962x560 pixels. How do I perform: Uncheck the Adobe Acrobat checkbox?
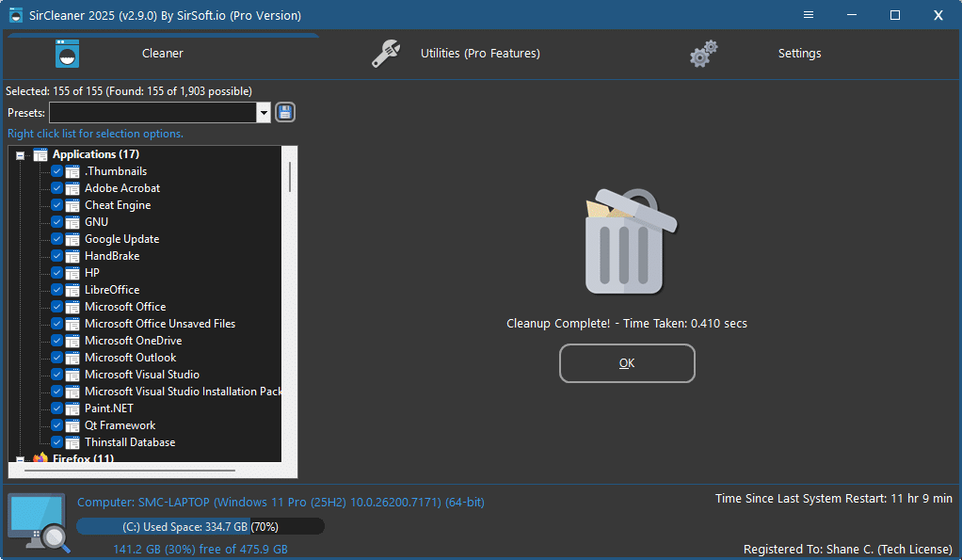point(57,188)
